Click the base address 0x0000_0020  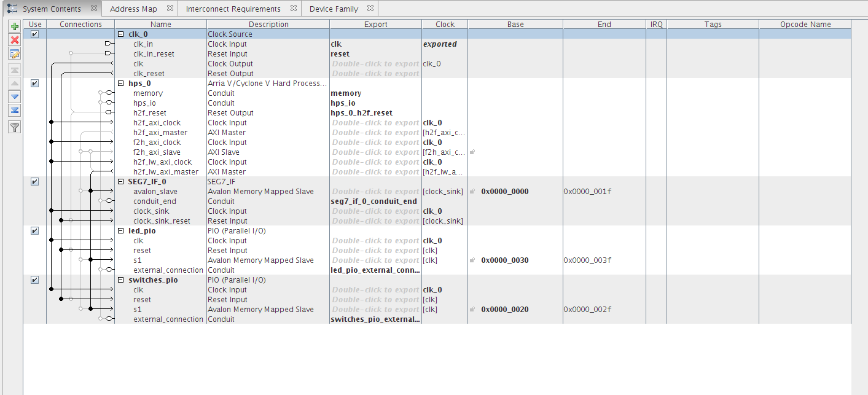point(505,310)
